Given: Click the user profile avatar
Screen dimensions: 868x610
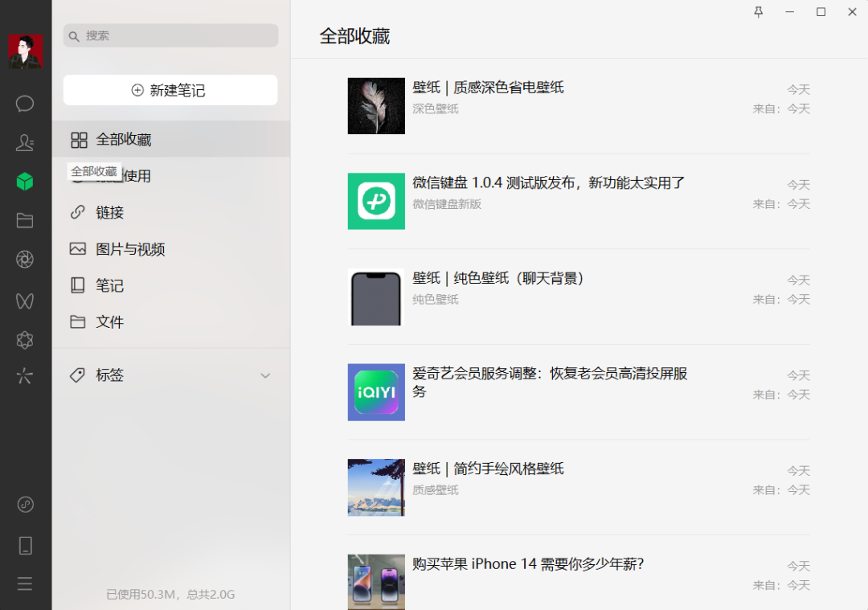Looking at the screenshot, I should click(26, 51).
